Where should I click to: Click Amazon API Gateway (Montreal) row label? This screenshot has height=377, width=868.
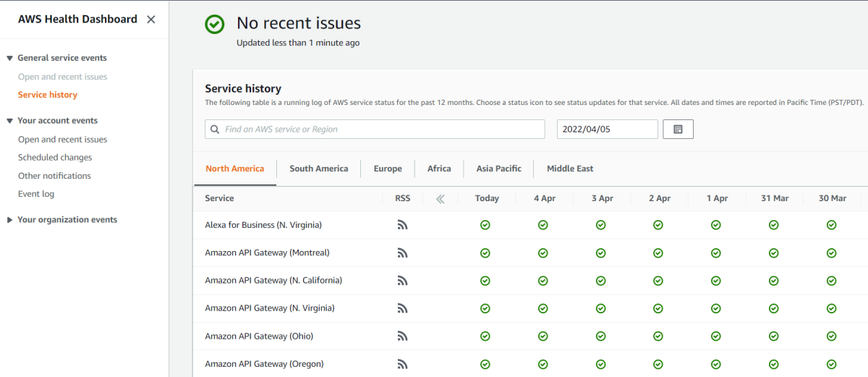click(267, 253)
